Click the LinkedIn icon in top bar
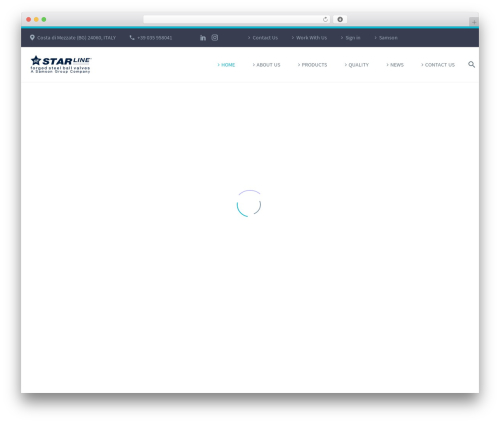Viewport: 500px width, 423px height. click(203, 38)
